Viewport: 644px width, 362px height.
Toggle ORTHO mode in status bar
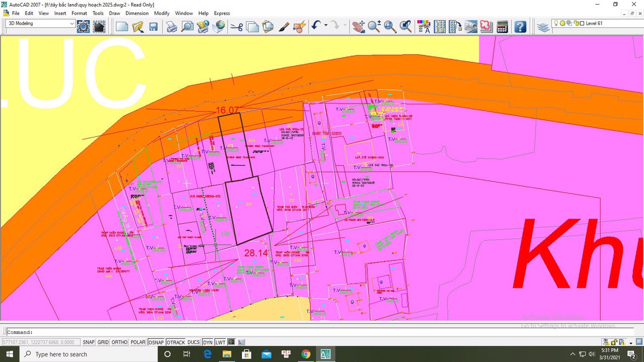point(119,342)
